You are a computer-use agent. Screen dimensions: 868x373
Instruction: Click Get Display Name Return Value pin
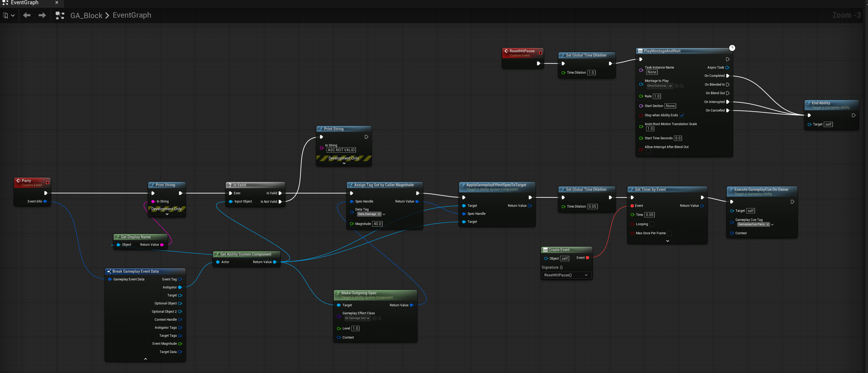tap(162, 245)
